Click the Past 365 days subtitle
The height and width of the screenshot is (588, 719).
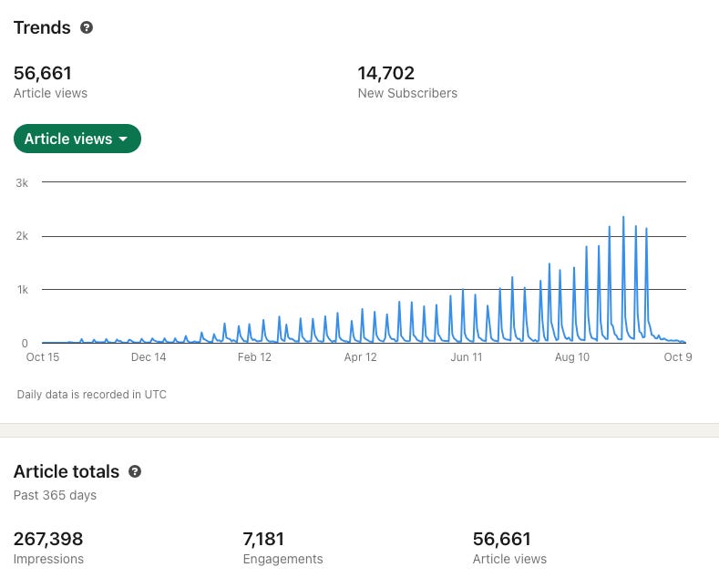click(55, 495)
